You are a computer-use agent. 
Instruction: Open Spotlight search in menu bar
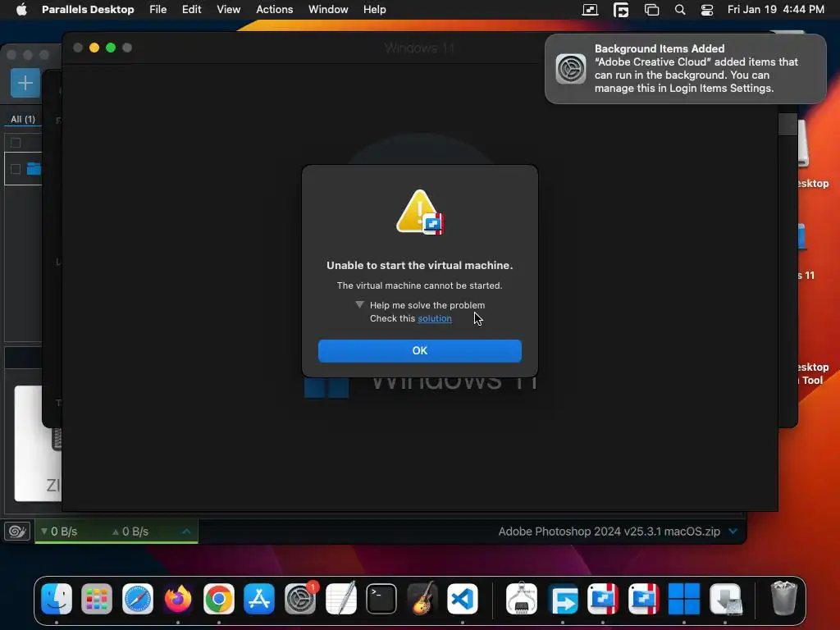pyautogui.click(x=680, y=10)
